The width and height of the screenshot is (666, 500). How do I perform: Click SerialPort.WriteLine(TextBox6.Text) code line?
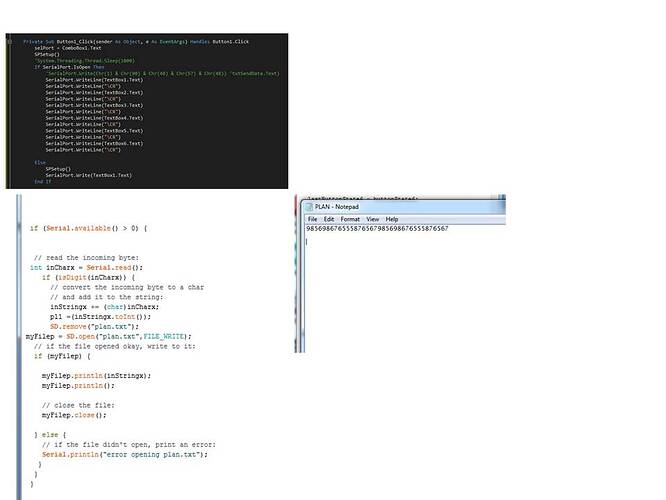click(94, 144)
